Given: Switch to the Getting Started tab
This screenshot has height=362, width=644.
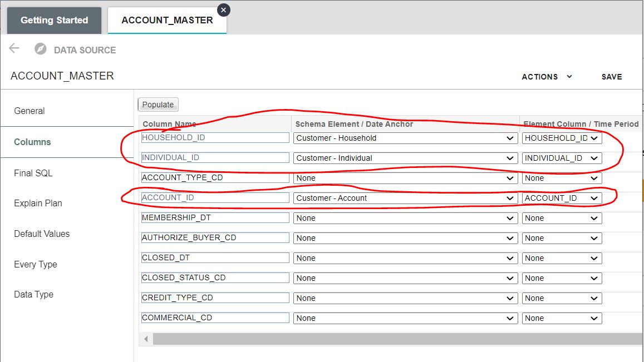Looking at the screenshot, I should tap(54, 21).
